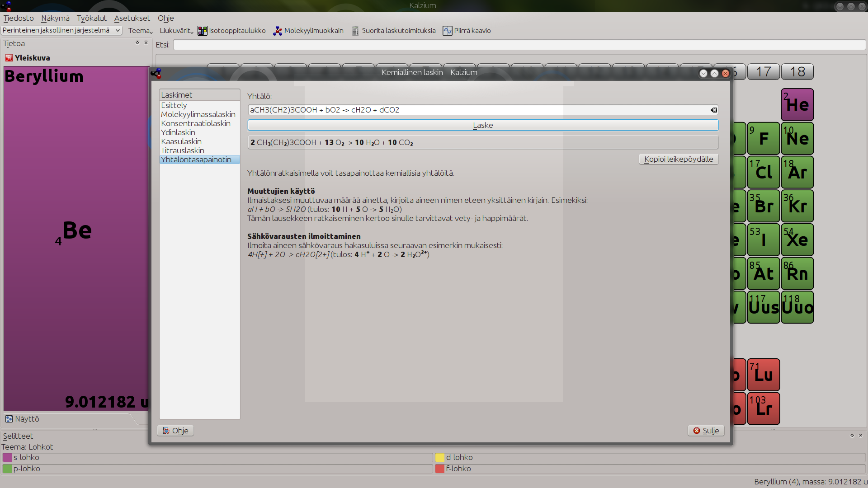This screenshot has width=868, height=488.
Task: Click the Yleiskuva overview icon
Action: 9,58
